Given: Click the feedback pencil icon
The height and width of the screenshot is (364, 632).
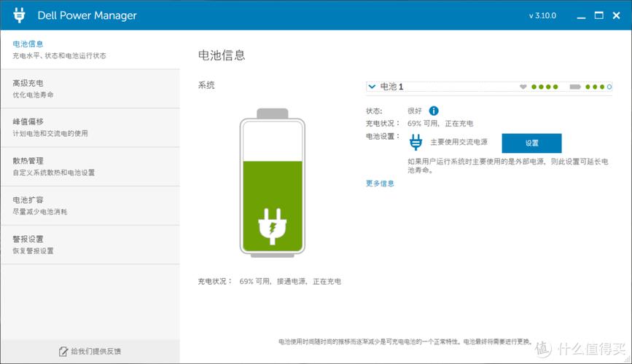Looking at the screenshot, I should (x=63, y=352).
